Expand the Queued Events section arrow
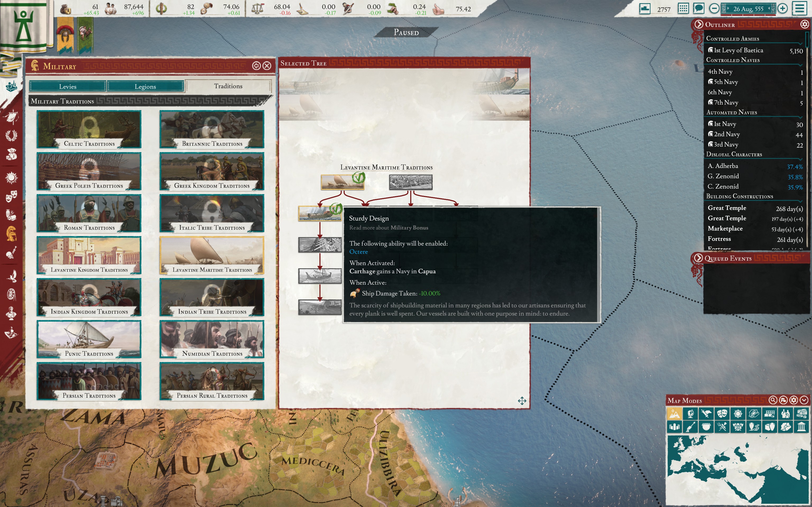The width and height of the screenshot is (812, 507). [699, 259]
